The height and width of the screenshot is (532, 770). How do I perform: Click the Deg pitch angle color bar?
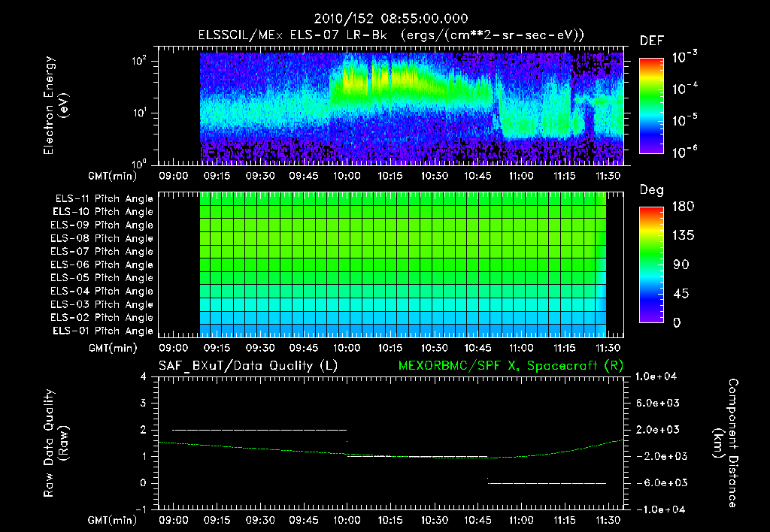coord(652,265)
